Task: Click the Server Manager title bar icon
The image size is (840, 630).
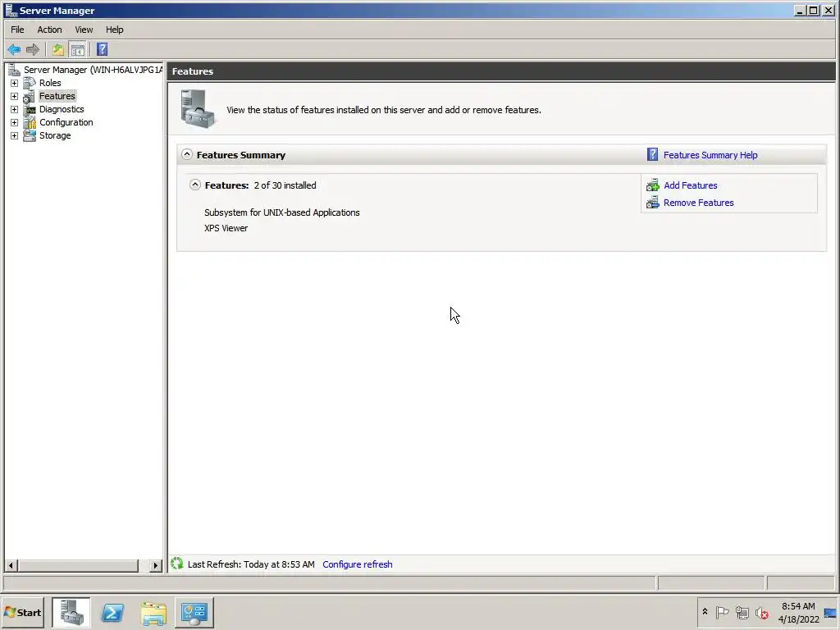Action: [11, 10]
